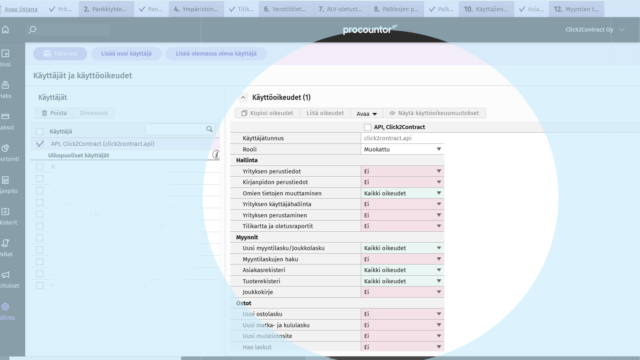The width and height of the screenshot is (640, 360).
Task: Open the Kirjanpidon perustiedot permission dropdown
Action: click(402, 182)
